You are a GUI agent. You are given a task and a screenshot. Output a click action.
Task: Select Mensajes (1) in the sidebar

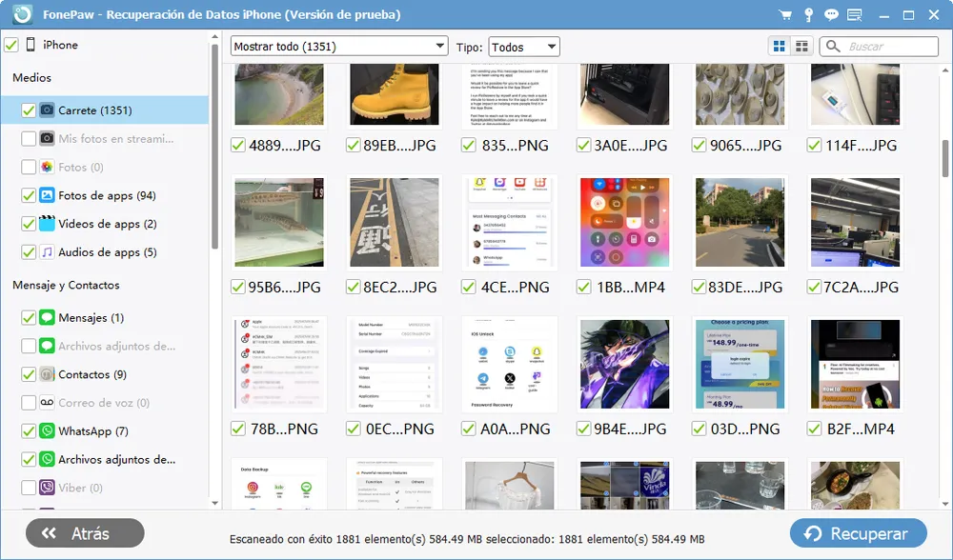click(91, 318)
